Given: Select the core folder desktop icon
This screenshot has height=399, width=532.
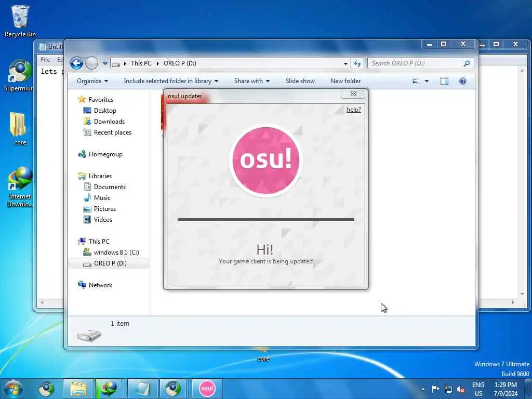Looking at the screenshot, I should (x=19, y=129).
